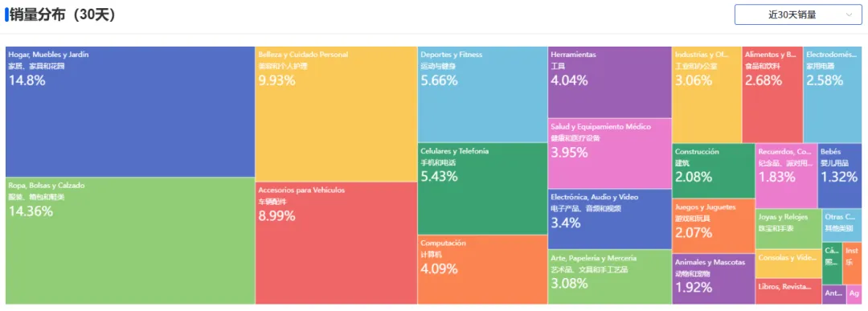Click the Herramientas purple tile
Screen dimensions: 868x311
[x=609, y=82]
